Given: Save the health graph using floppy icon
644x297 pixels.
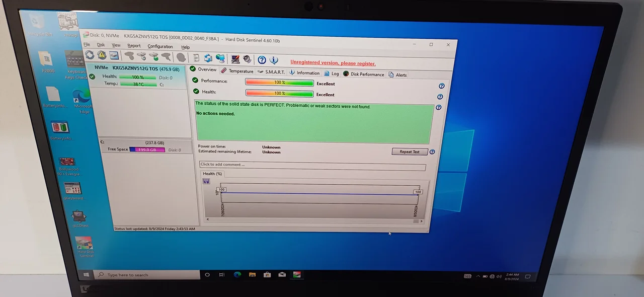Looking at the screenshot, I should pos(206,181).
